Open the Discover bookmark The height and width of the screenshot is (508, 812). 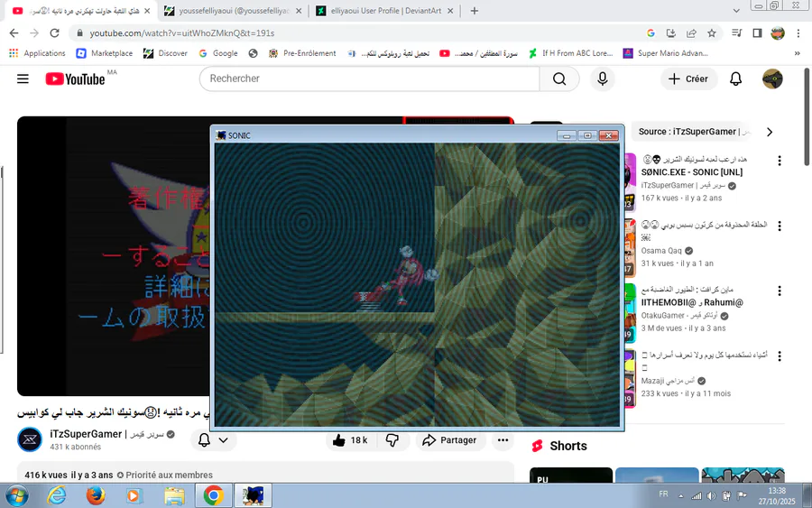pyautogui.click(x=166, y=53)
